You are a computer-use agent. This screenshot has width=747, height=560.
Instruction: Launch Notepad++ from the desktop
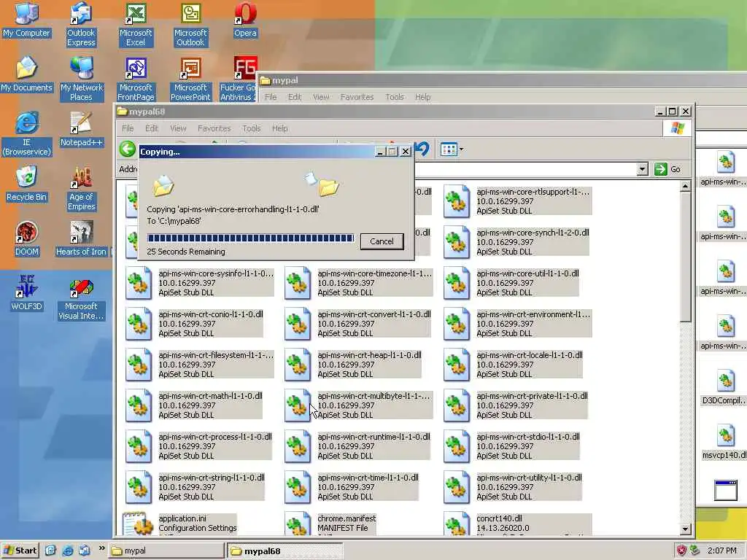point(81,130)
